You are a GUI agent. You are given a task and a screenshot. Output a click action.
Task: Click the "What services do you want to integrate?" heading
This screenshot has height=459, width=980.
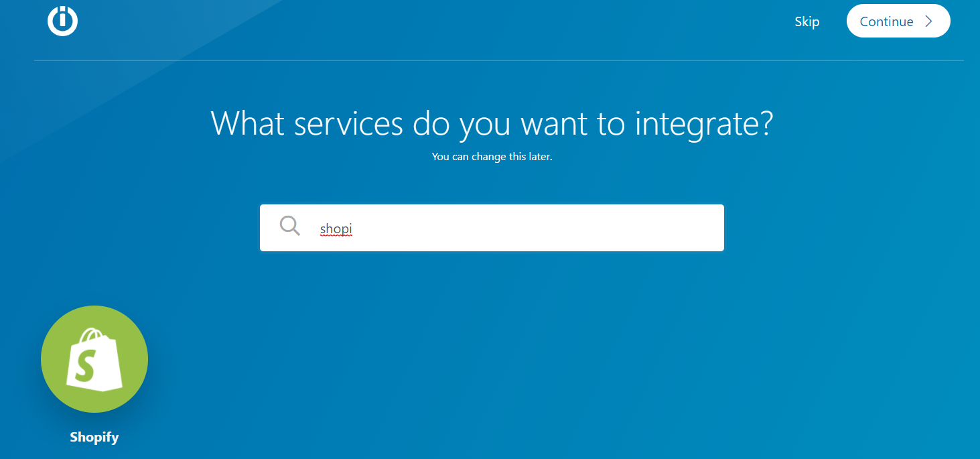[492, 124]
